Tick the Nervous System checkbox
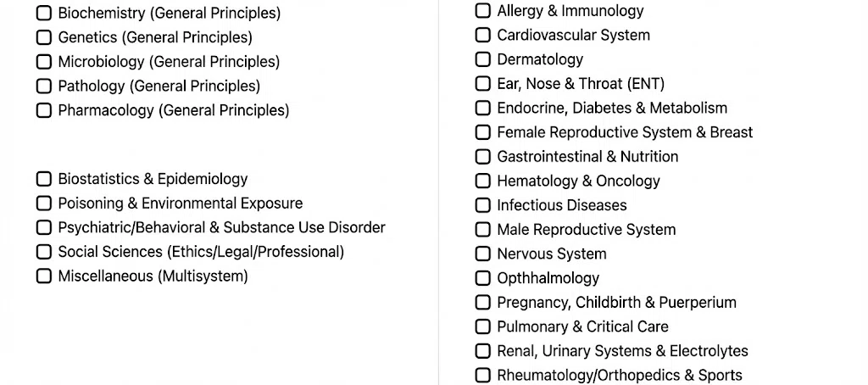Viewport: 868px width, 385px height. coord(482,254)
